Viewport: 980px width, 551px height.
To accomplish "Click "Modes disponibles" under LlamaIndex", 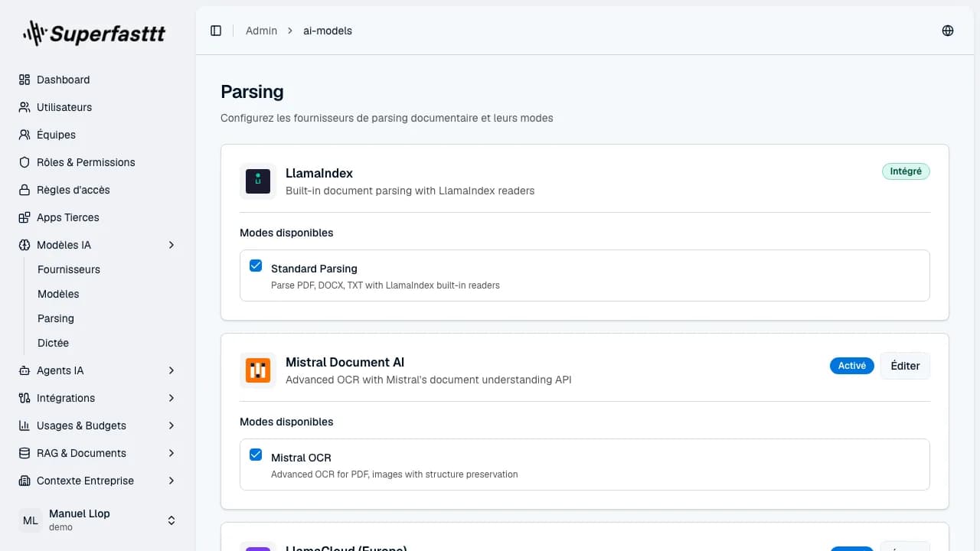I will coord(286,233).
